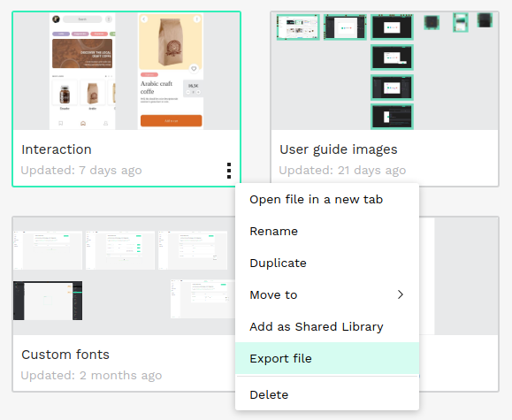Click the partially hidden card behind the menu
Image resolution: width=512 pixels, height=420 pixels.
tap(459, 304)
